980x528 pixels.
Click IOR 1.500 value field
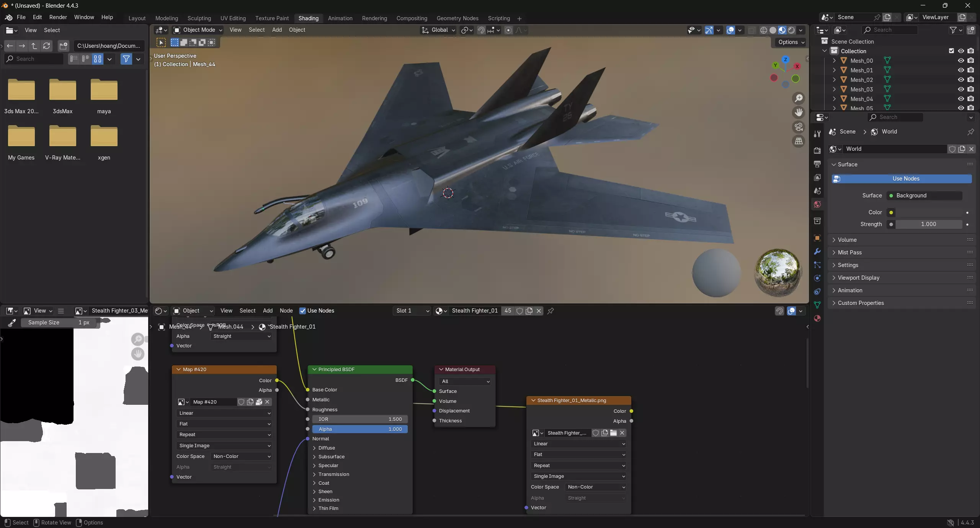click(x=360, y=419)
